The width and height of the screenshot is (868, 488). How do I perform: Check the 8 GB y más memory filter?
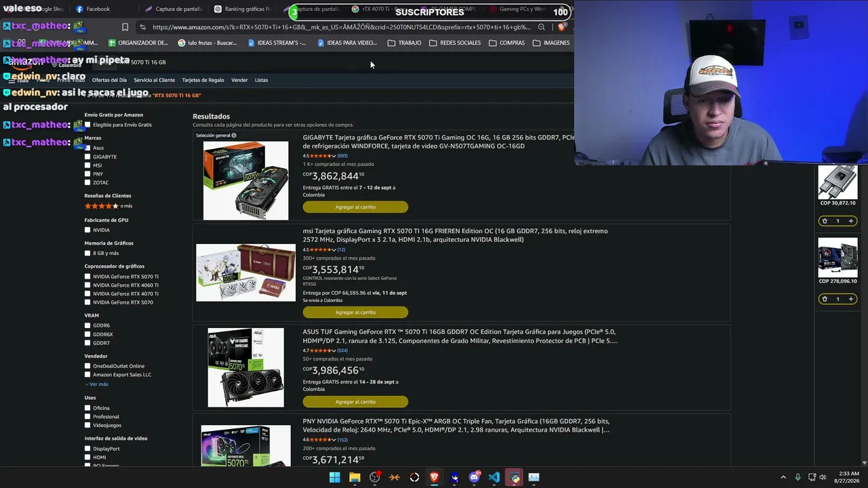point(87,253)
